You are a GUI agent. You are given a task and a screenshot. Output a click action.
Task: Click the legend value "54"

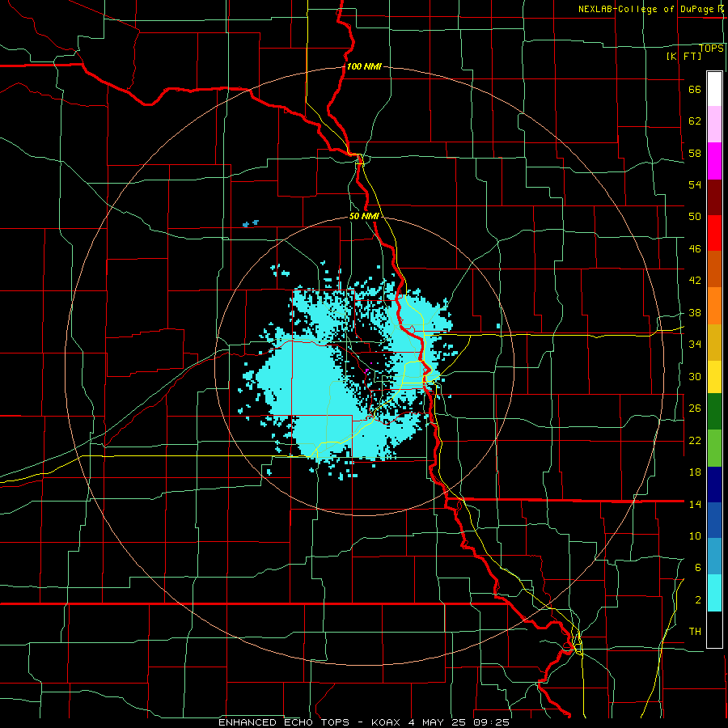click(695, 184)
